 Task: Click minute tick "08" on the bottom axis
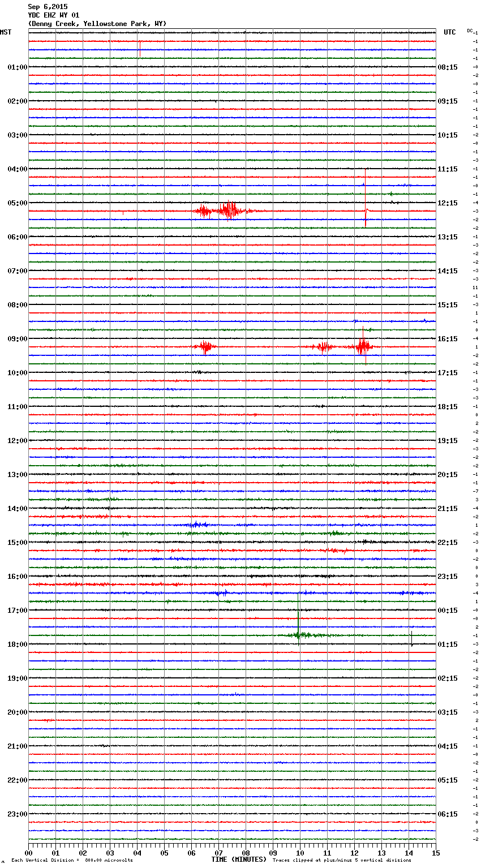tap(246, 853)
